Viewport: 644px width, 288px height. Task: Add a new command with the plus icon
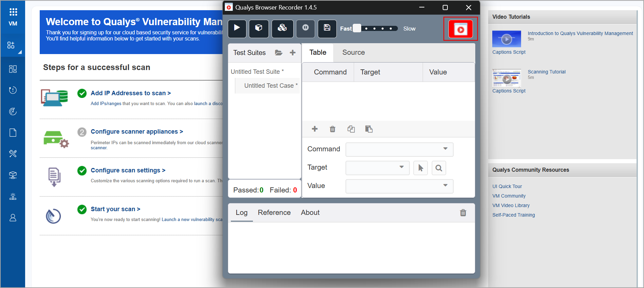tap(315, 129)
